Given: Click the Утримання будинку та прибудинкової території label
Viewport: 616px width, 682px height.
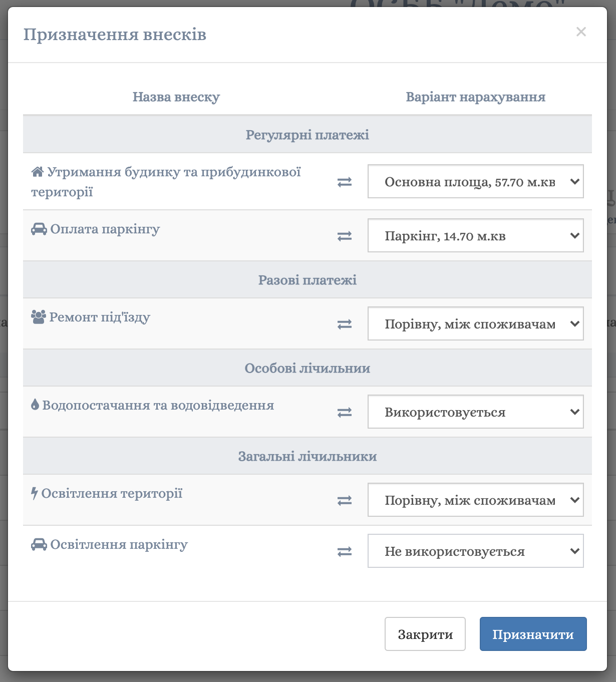Looking at the screenshot, I should click(x=166, y=182).
